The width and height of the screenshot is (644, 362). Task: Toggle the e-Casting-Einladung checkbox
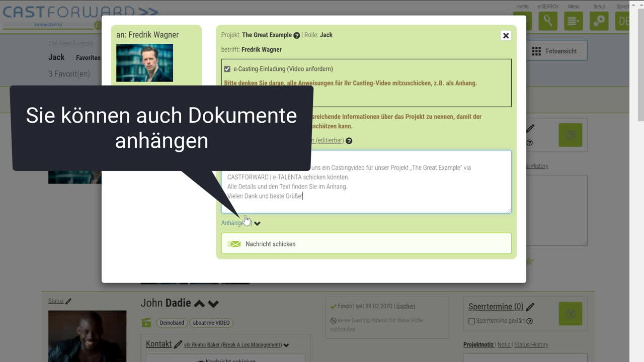(x=227, y=69)
